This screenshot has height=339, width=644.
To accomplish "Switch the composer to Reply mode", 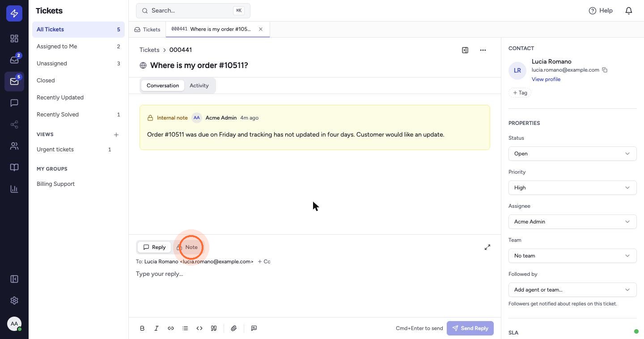I will coord(154,247).
